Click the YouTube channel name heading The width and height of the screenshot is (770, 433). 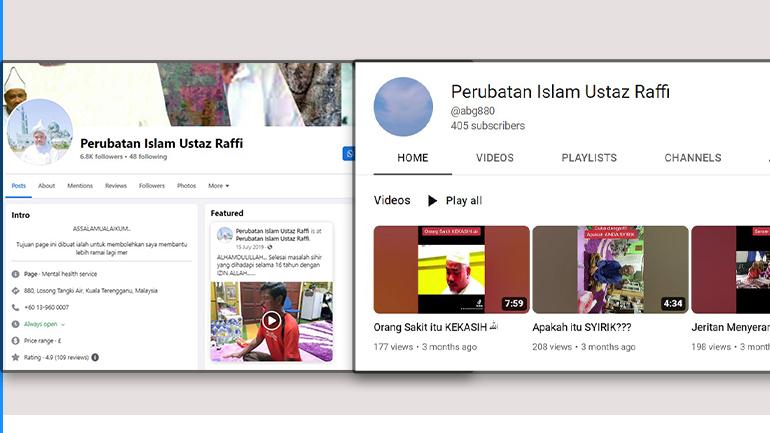click(x=560, y=91)
